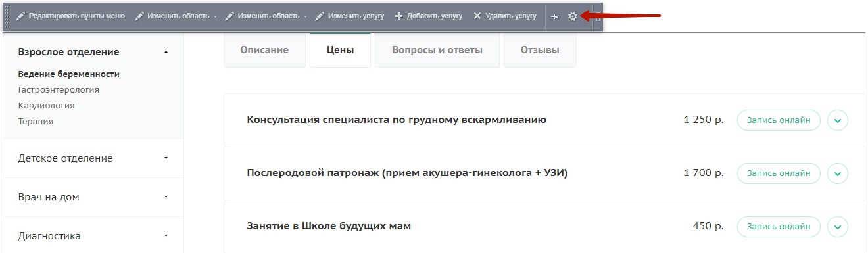Screen dimensions: 868x253
Task: Expand the Врач на дом section
Action: point(166,197)
